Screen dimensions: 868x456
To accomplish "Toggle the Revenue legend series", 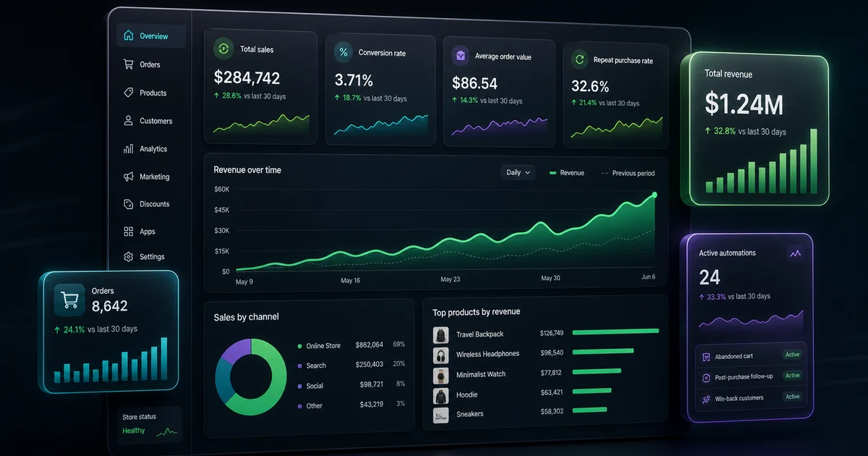I will (566, 173).
